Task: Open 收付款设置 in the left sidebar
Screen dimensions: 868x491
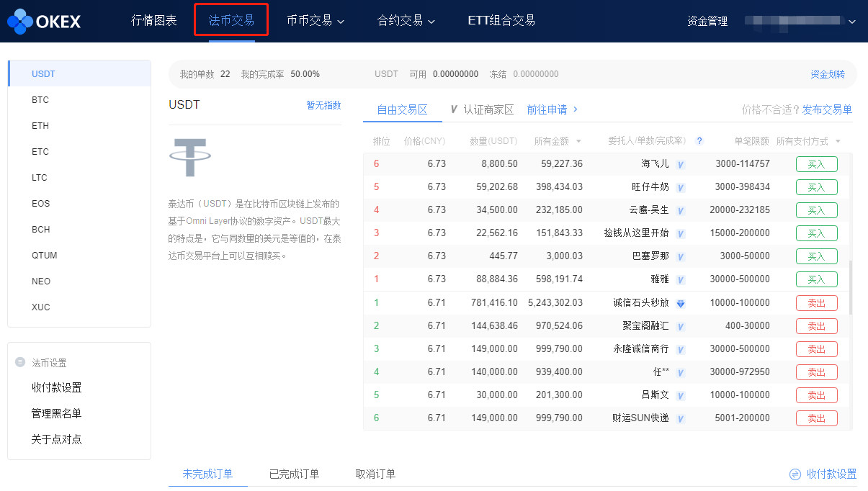Action: [57, 387]
